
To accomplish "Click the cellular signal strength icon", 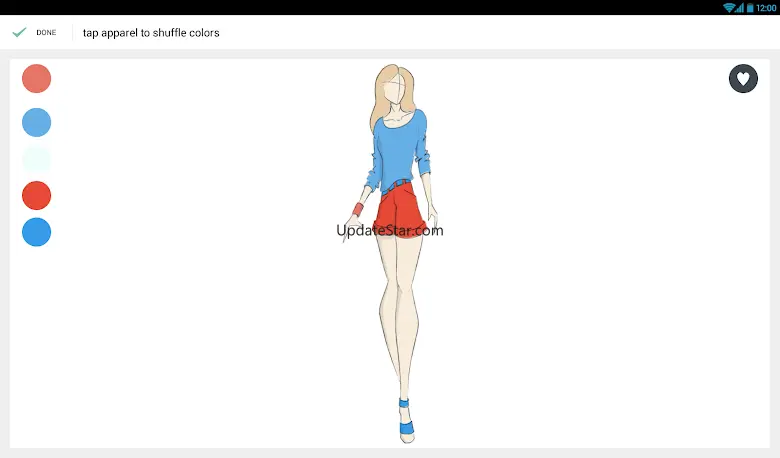I will (x=740, y=7).
